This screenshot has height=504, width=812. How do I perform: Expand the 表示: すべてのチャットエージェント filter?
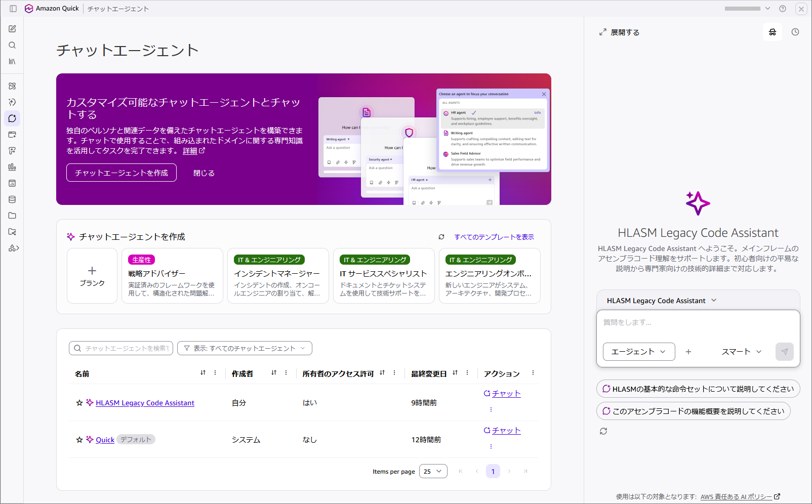[x=245, y=348]
